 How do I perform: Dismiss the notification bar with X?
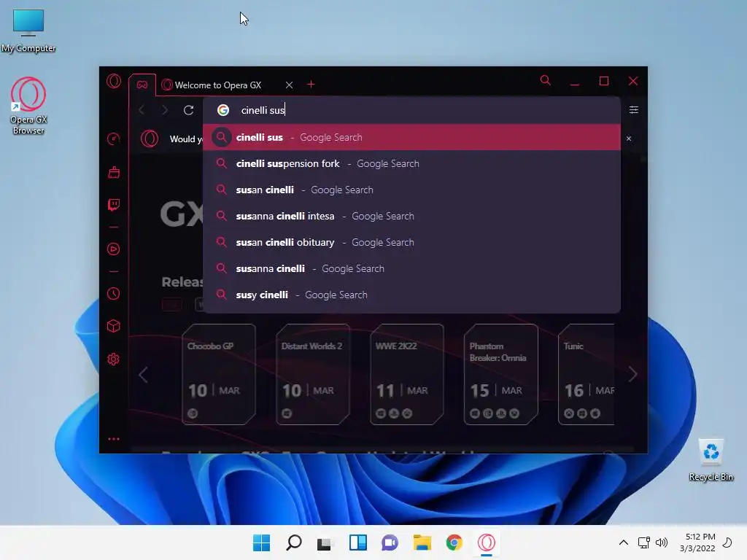(x=629, y=139)
